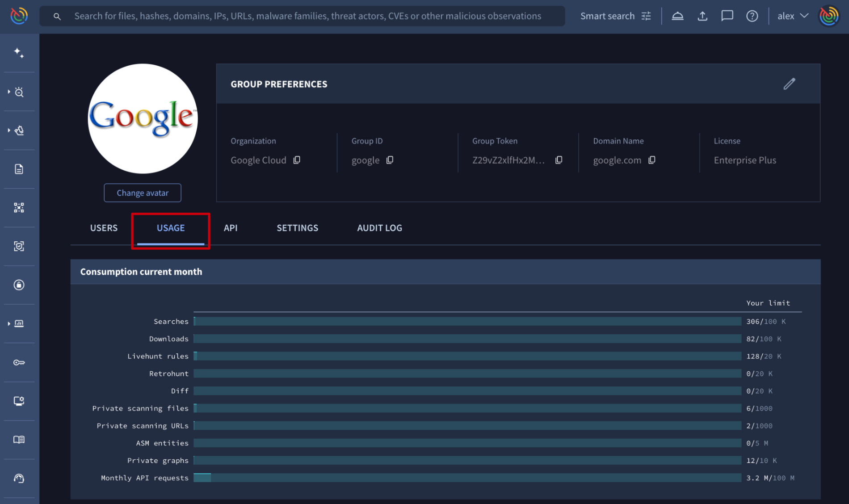
Task: Click the user profile avatar in the header
Action: click(x=829, y=16)
